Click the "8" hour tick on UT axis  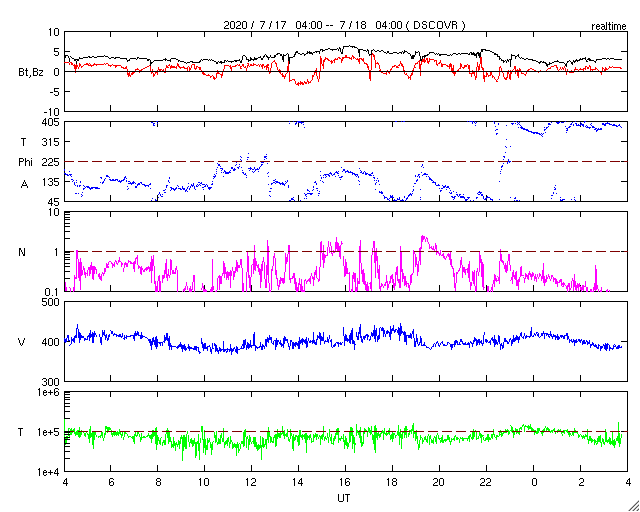158,481
